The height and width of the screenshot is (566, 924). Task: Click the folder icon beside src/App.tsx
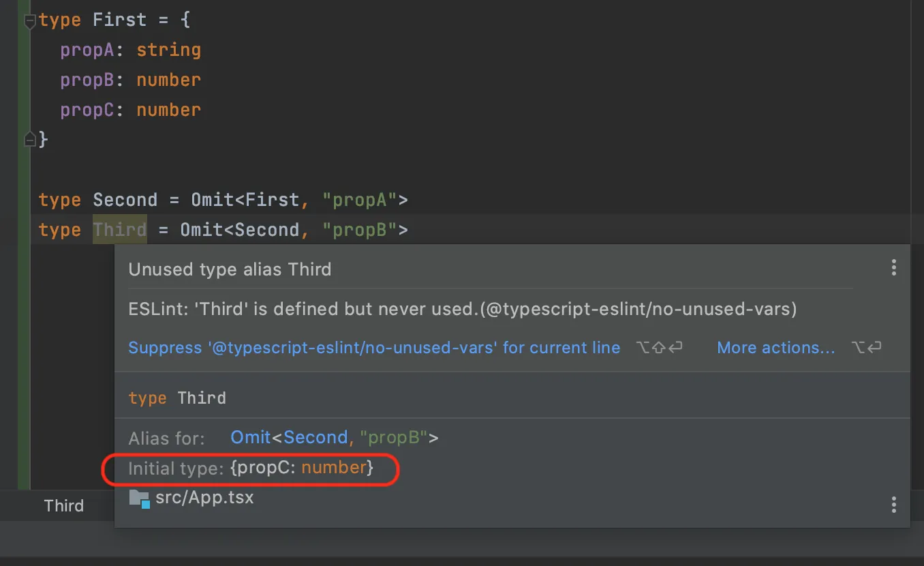pyautogui.click(x=139, y=498)
